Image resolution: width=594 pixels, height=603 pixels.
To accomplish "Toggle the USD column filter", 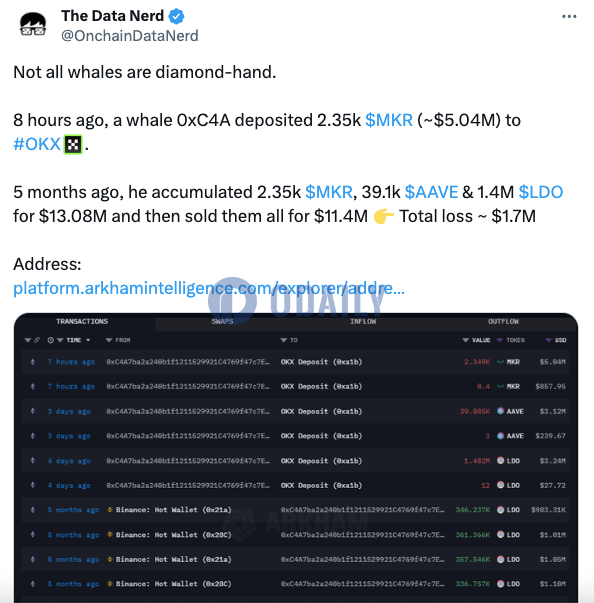I will point(549,340).
